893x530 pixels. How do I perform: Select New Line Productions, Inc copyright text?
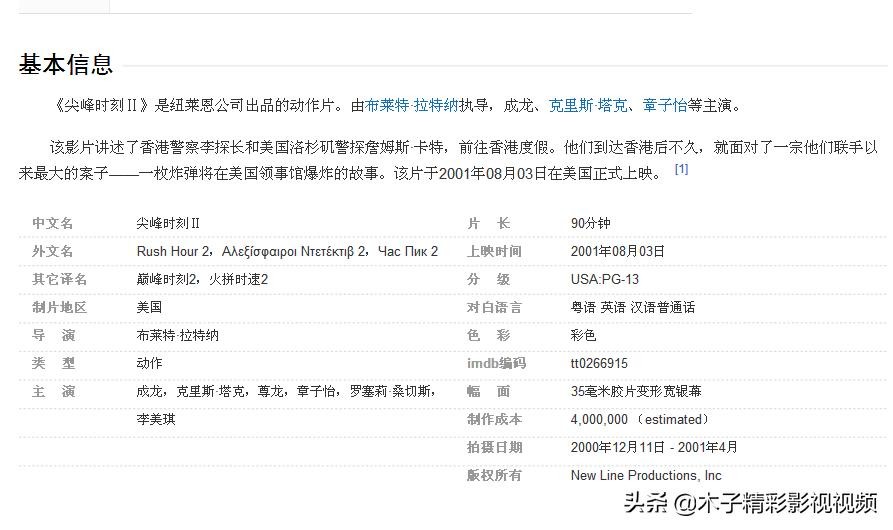pos(645,475)
